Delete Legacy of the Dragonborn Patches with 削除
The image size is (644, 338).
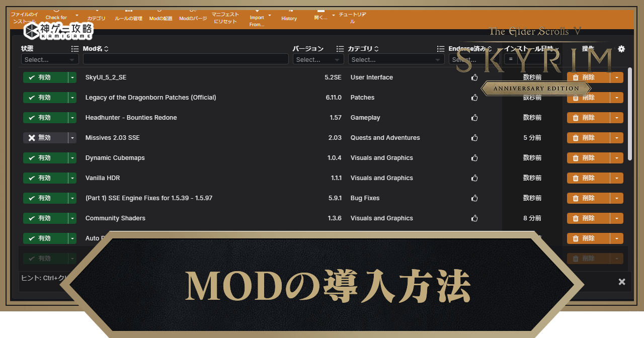tap(588, 98)
